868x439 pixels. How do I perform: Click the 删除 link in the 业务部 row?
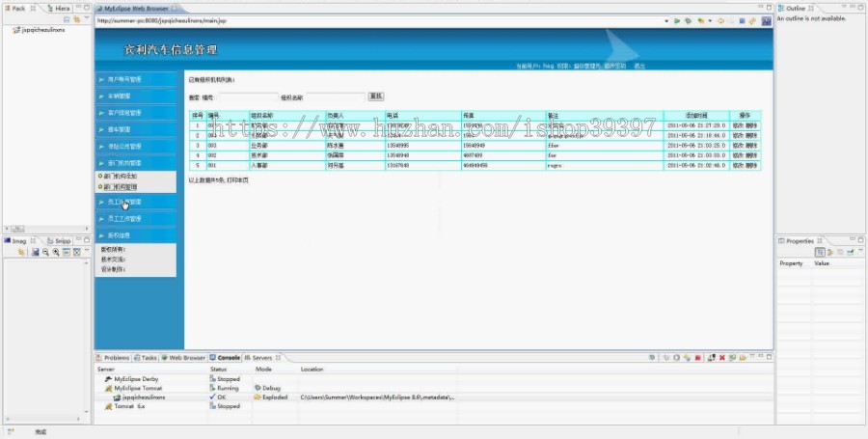tap(751, 145)
